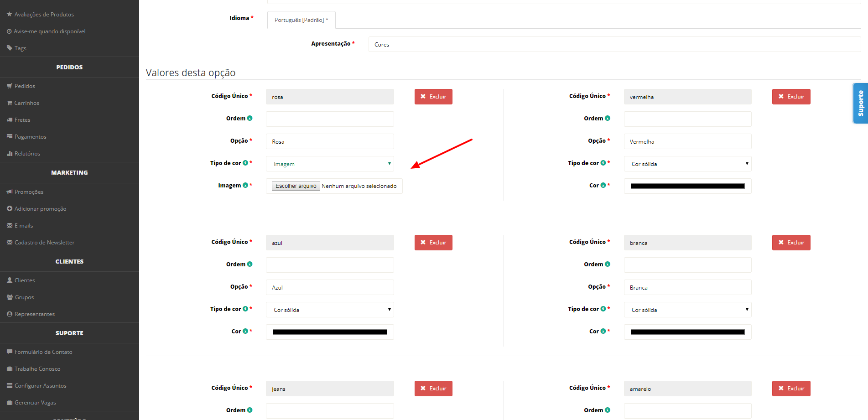Click info icon beside Cor for vermelha
This screenshot has width=868, height=420.
pos(603,185)
